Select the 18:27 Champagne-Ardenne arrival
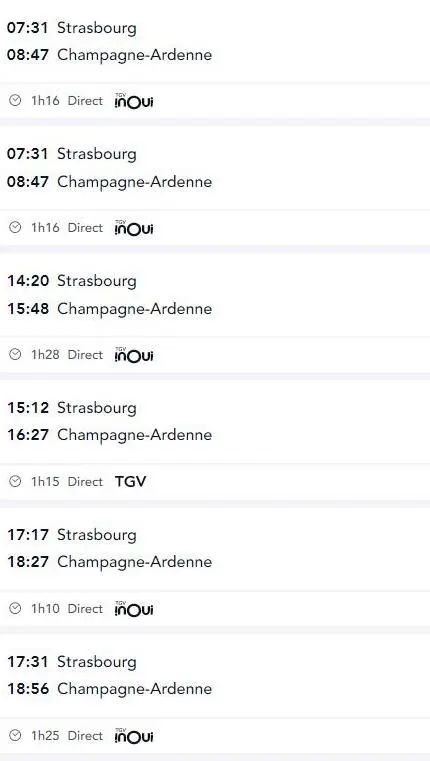Screen dimensions: 430x761 click(x=109, y=562)
